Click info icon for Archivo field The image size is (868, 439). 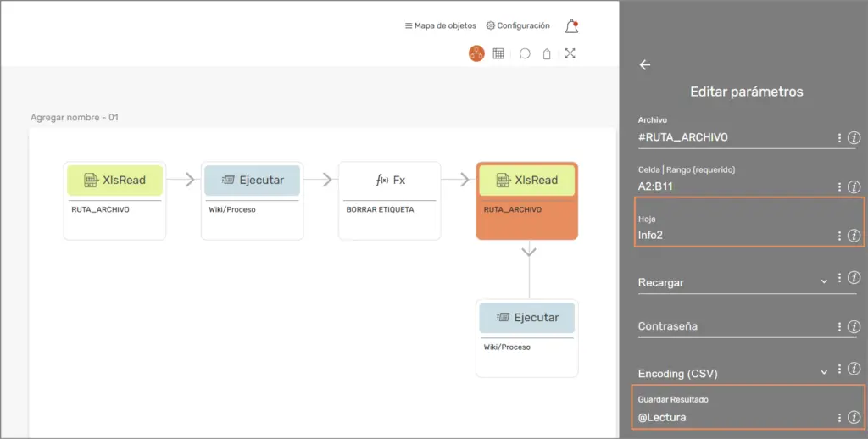(x=854, y=137)
